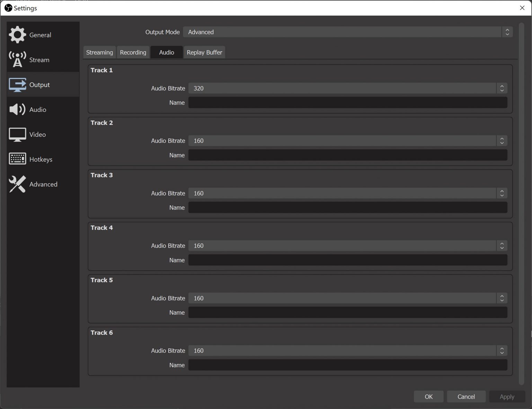Switch to the Streaming tab
Viewport: 532px width, 409px height.
click(99, 52)
